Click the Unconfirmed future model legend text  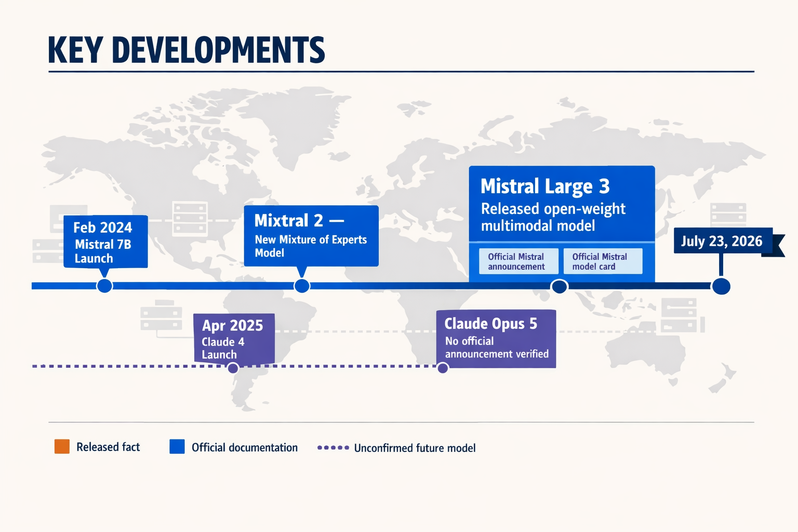click(x=415, y=448)
